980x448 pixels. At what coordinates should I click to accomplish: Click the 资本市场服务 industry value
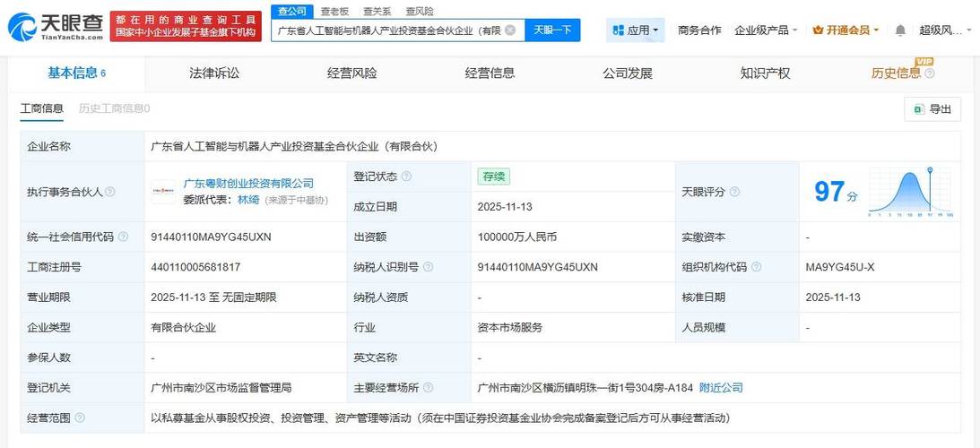pyautogui.click(x=509, y=327)
